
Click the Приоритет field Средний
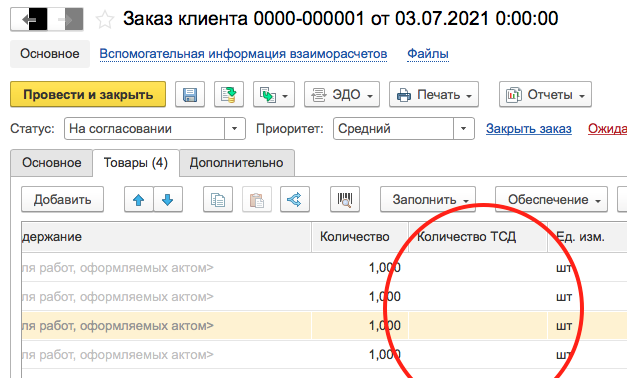[393, 128]
